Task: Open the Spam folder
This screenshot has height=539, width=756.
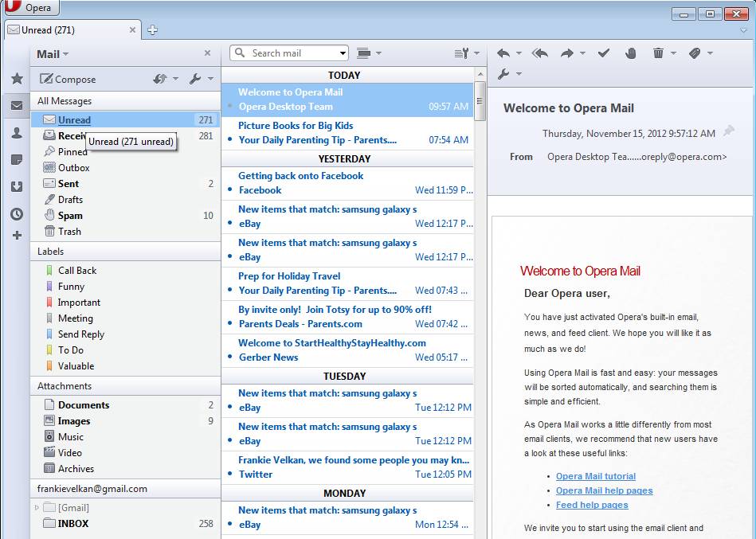Action: (125, 215)
